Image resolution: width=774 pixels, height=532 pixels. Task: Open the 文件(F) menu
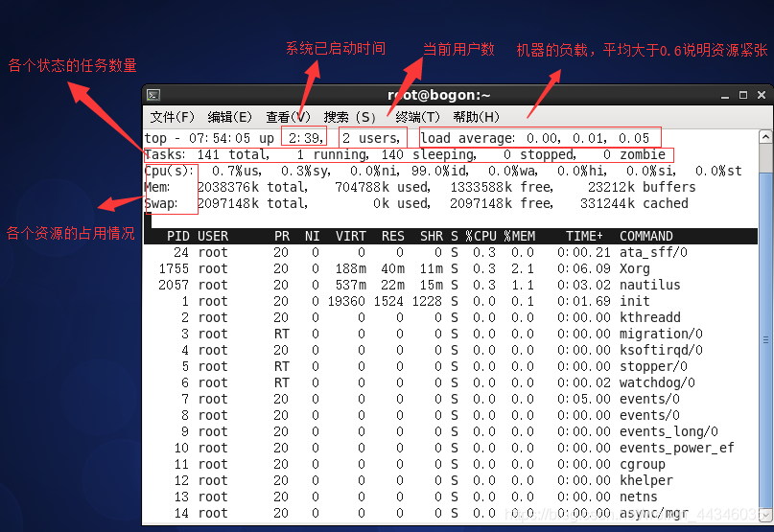pos(172,117)
